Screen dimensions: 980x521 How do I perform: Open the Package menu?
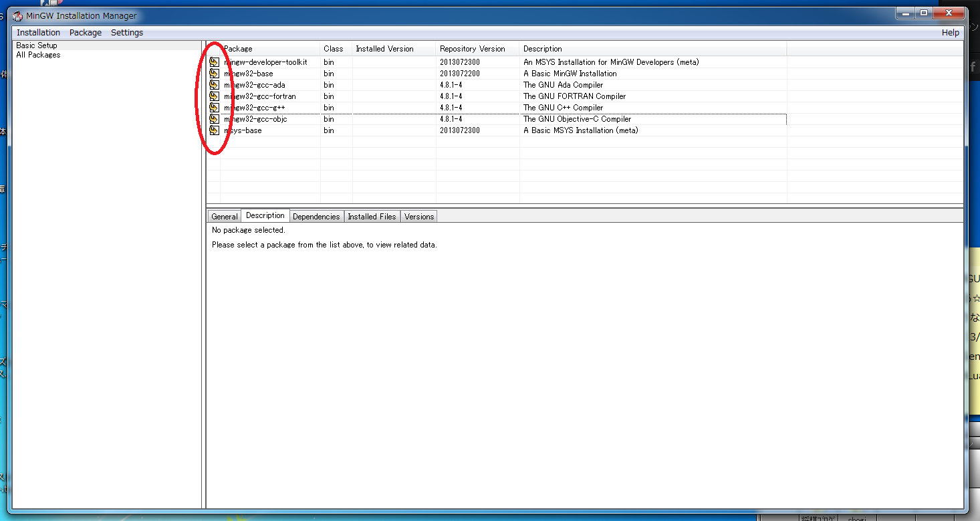point(86,33)
